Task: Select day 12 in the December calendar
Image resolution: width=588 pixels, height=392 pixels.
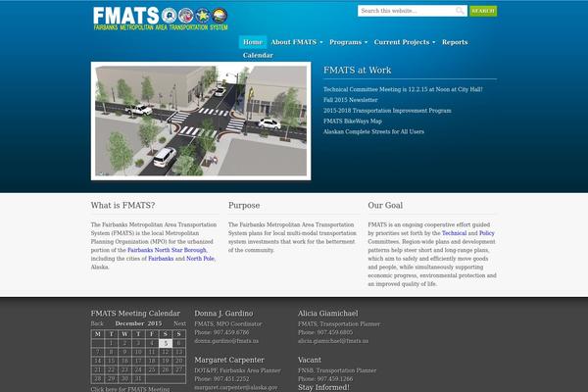Action: pos(166,352)
